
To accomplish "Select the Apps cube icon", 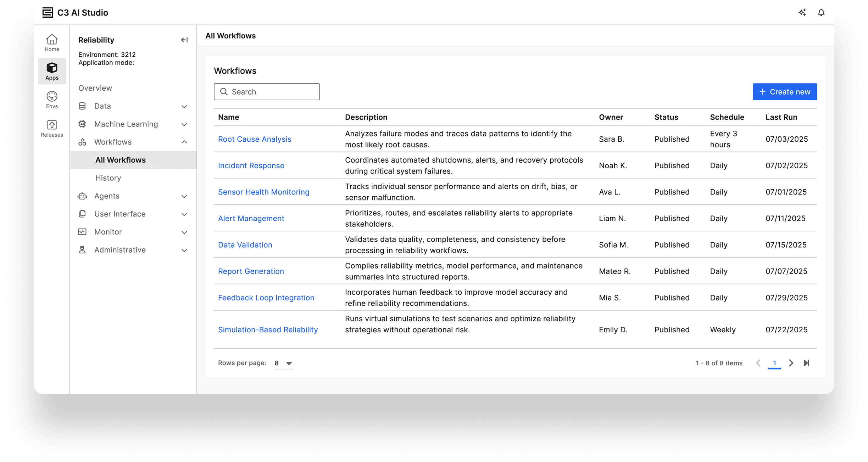I will pyautogui.click(x=52, y=68).
